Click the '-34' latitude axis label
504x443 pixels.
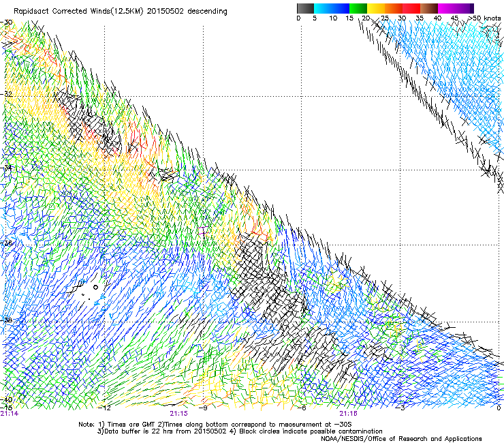tap(6, 168)
